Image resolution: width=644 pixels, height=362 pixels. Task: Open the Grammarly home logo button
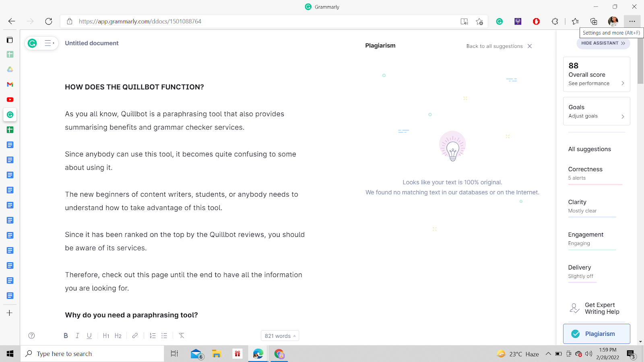(x=32, y=43)
